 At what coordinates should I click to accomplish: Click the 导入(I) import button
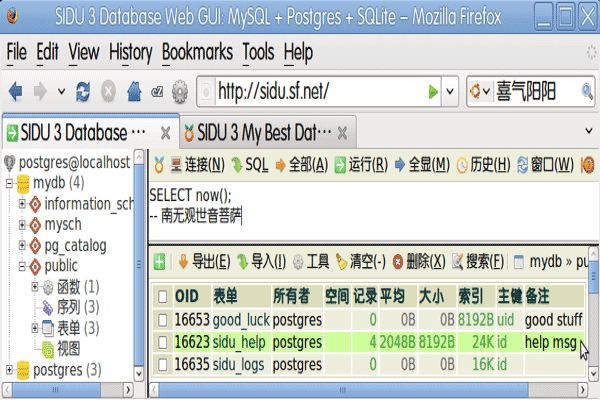click(x=260, y=262)
